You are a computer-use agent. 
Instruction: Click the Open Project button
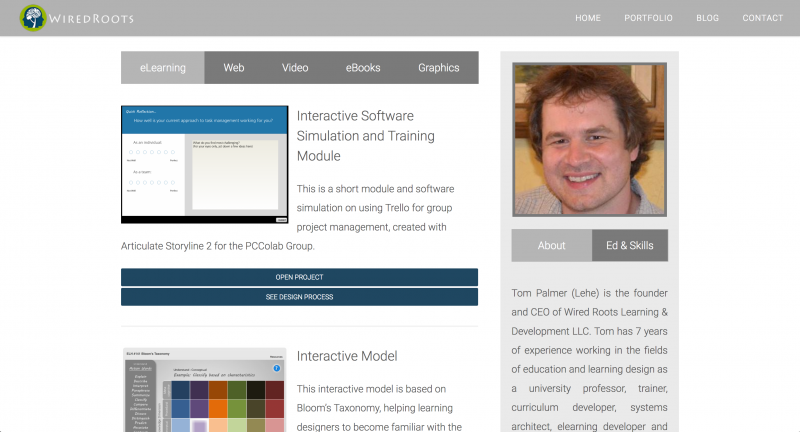click(299, 277)
